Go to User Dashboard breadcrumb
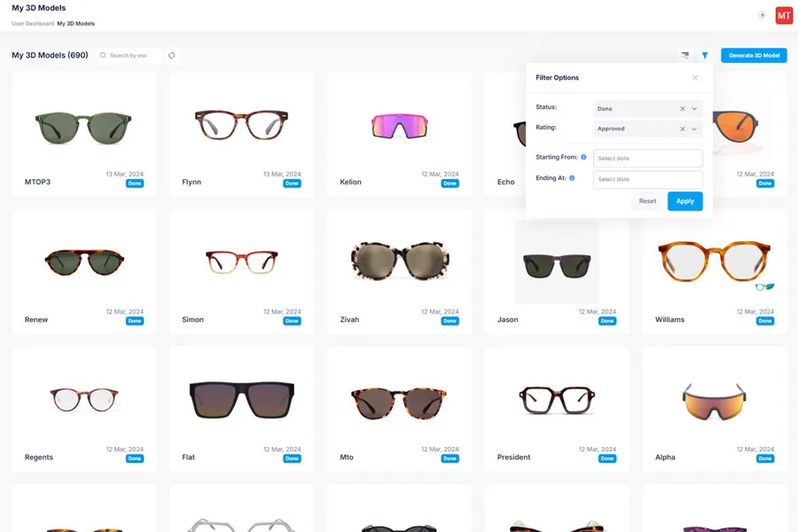 click(x=33, y=24)
